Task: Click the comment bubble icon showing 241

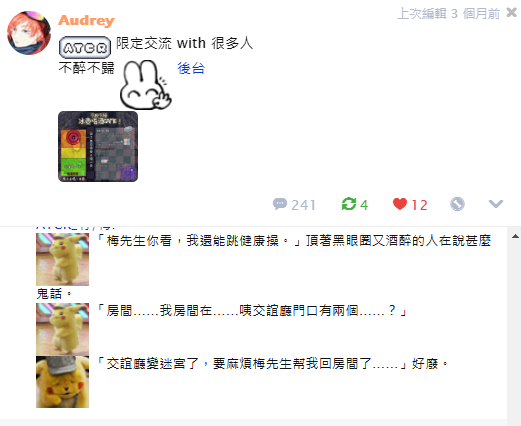Action: tap(280, 204)
